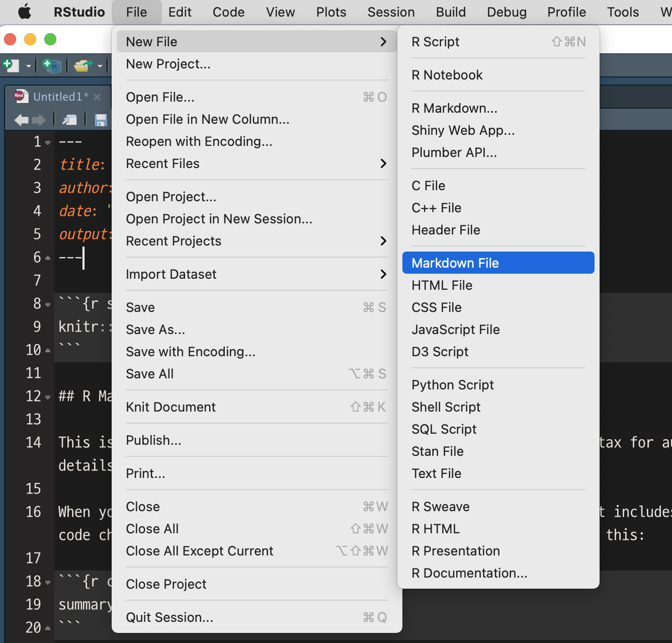Click the show in new window icon
This screenshot has height=643, width=672.
click(x=69, y=120)
